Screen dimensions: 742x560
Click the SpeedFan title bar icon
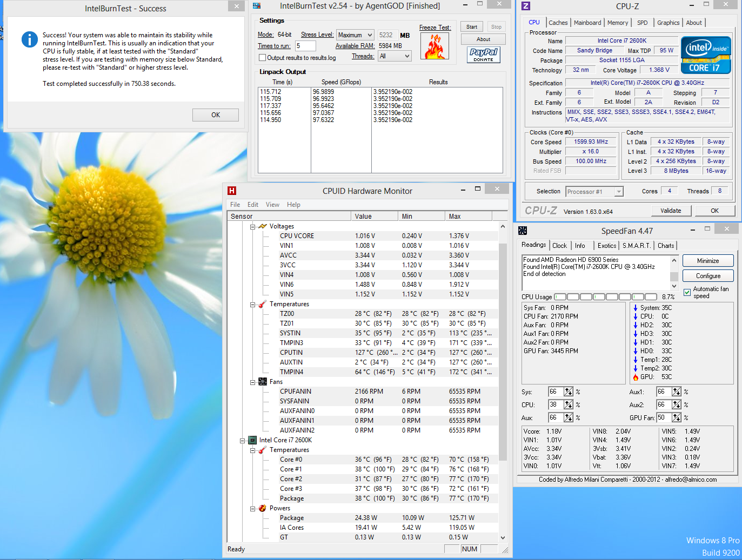point(523,231)
